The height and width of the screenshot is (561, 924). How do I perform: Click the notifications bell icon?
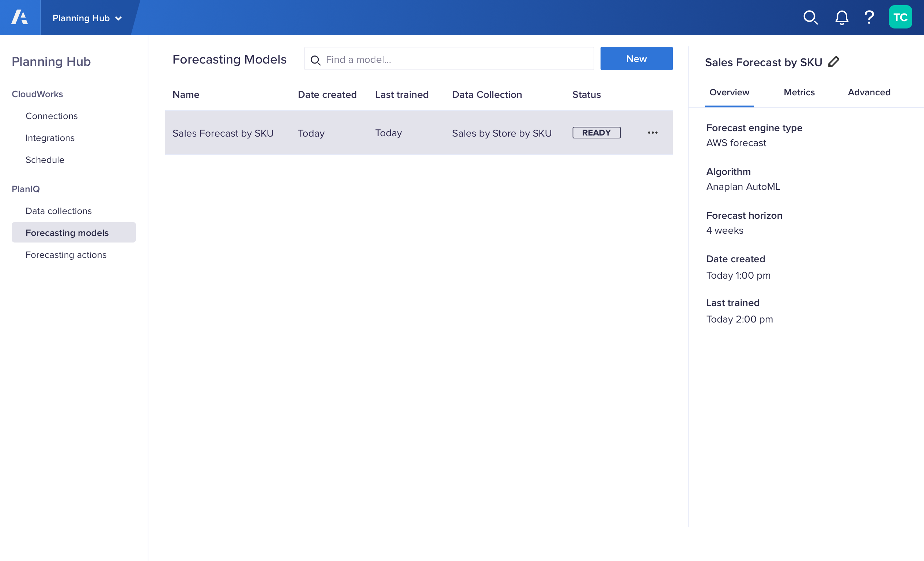click(x=841, y=18)
